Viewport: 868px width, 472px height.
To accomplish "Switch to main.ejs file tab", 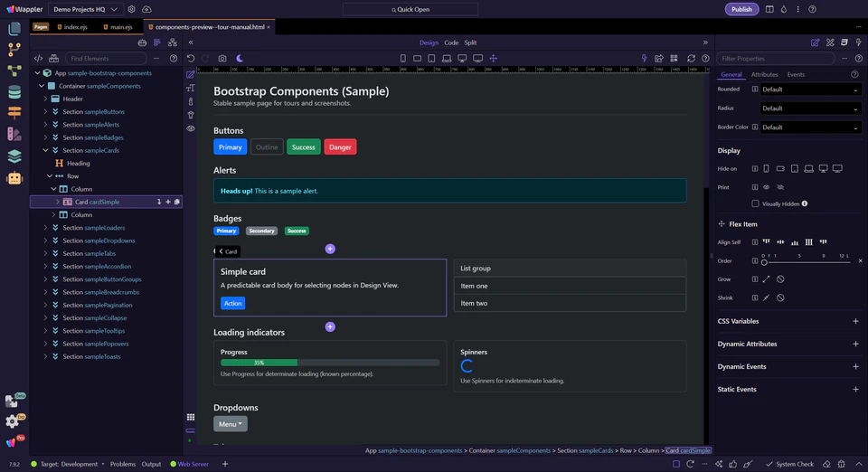I will point(118,27).
